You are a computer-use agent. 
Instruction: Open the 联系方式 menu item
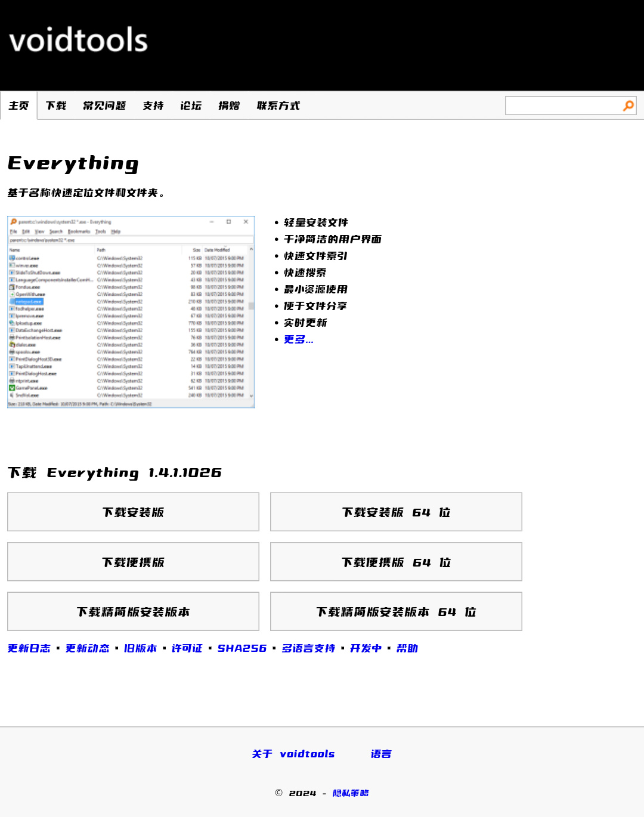[x=278, y=106]
